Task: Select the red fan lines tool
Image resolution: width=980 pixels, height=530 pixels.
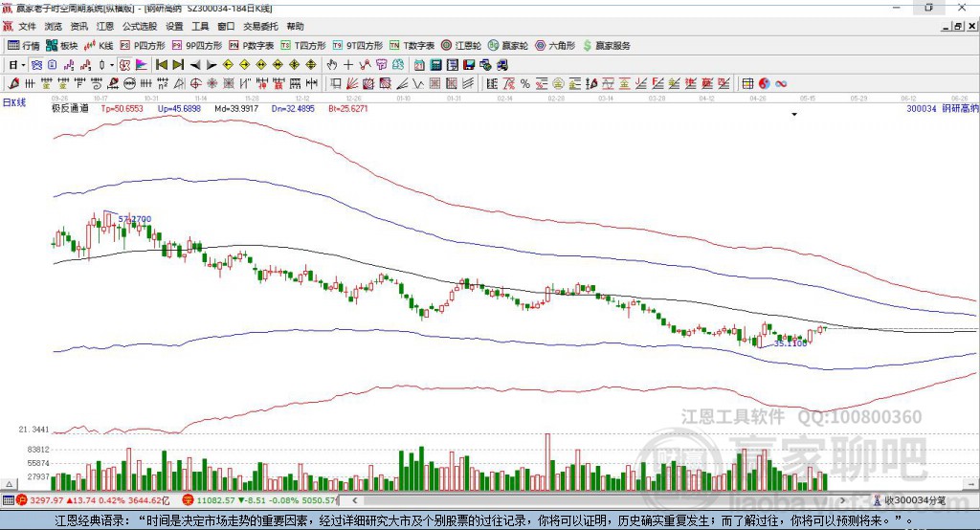Action: pos(352,84)
